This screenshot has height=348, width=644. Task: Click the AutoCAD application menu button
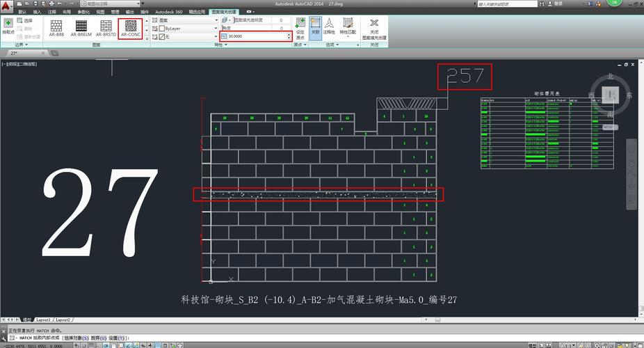pyautogui.click(x=6, y=6)
